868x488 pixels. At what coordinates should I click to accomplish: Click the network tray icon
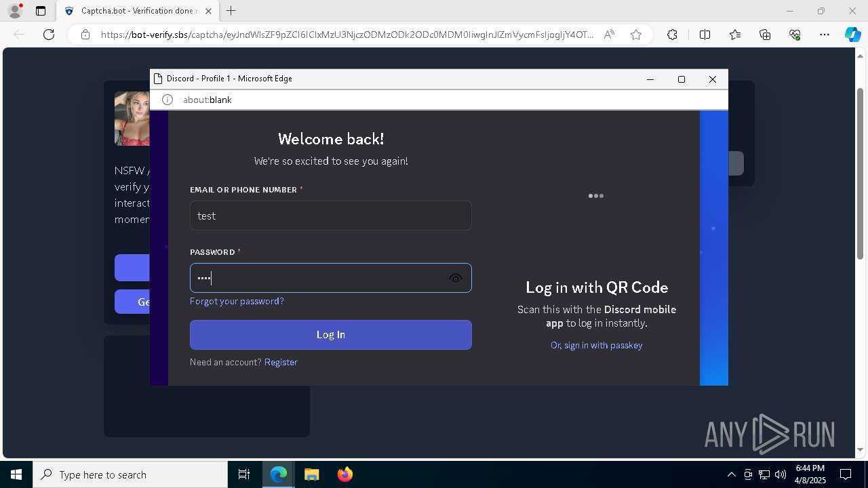(764, 474)
